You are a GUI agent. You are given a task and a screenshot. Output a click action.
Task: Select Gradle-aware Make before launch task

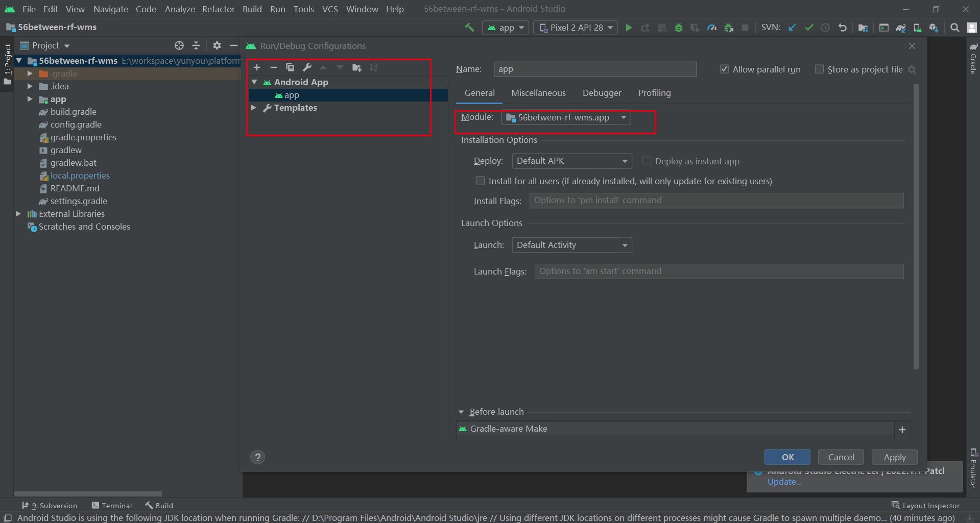point(508,429)
